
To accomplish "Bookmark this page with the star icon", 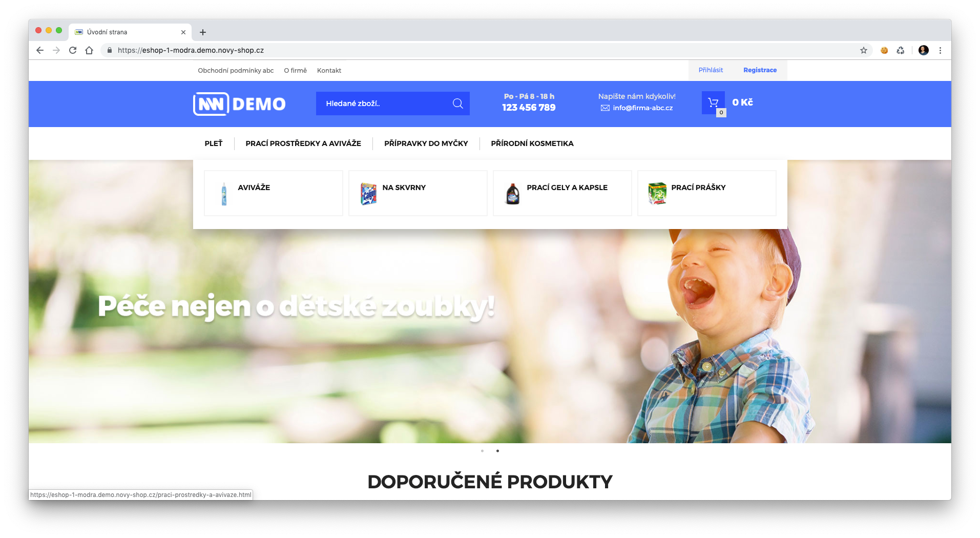I will pos(864,50).
